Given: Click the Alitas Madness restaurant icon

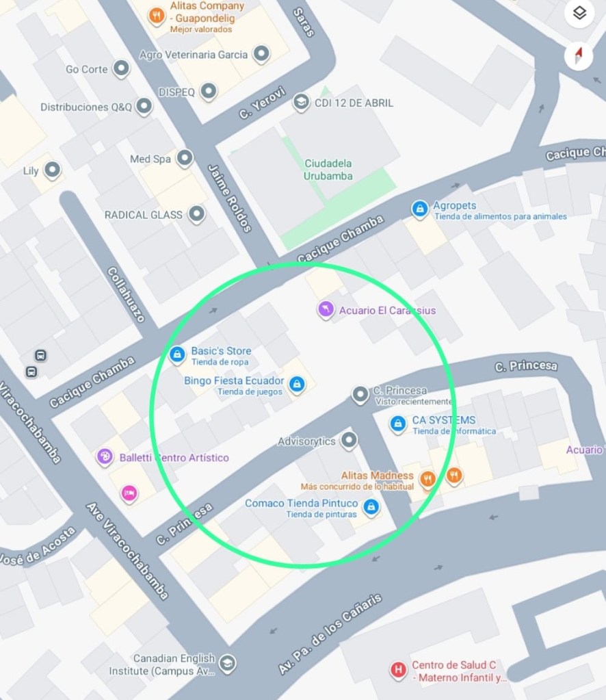Looking at the screenshot, I should tap(427, 480).
